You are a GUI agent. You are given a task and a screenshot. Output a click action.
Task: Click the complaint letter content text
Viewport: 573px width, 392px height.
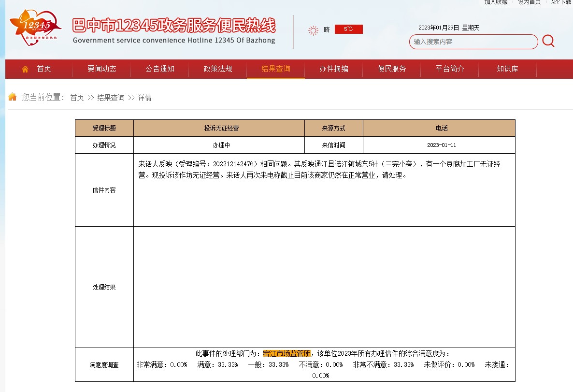pyautogui.click(x=319, y=170)
